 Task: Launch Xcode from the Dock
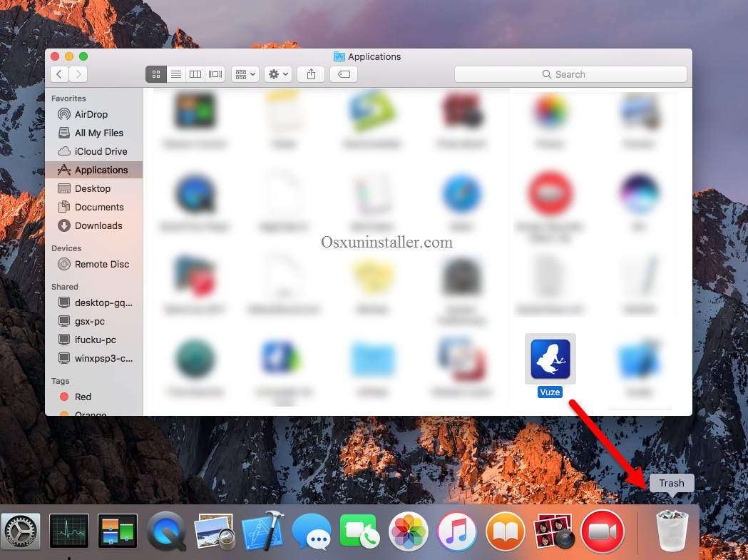point(263,531)
